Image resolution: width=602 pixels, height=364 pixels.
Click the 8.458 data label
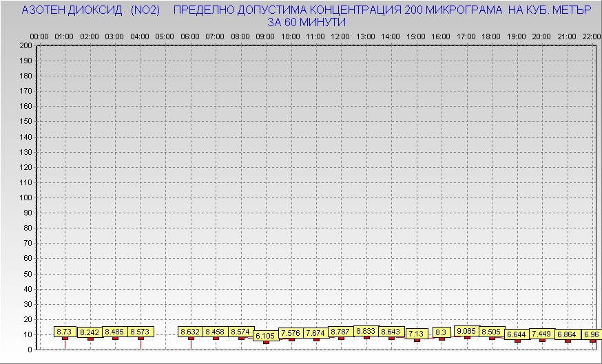[216, 332]
